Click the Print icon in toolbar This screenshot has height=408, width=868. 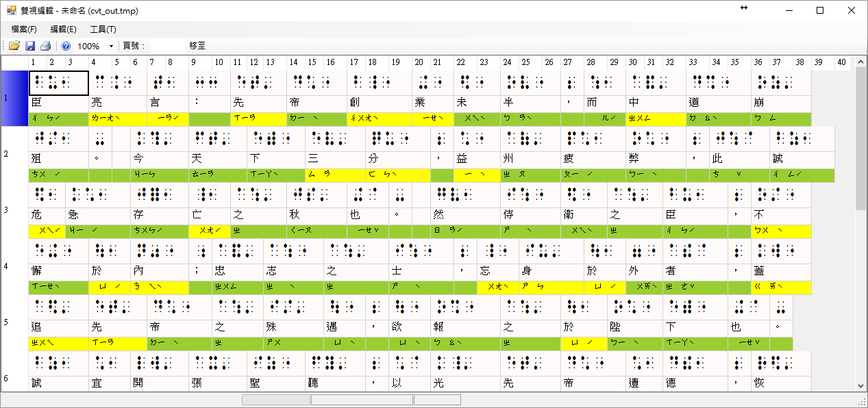(x=45, y=46)
